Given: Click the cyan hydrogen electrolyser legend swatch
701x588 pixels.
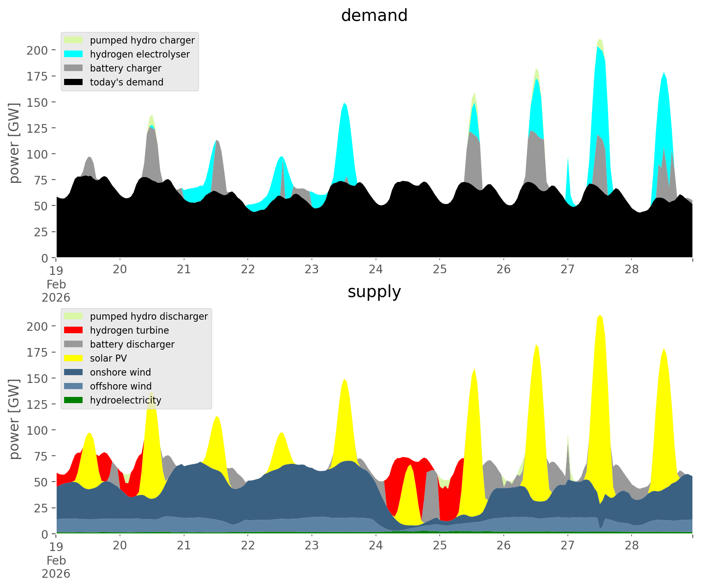Looking at the screenshot, I should click(x=74, y=54).
